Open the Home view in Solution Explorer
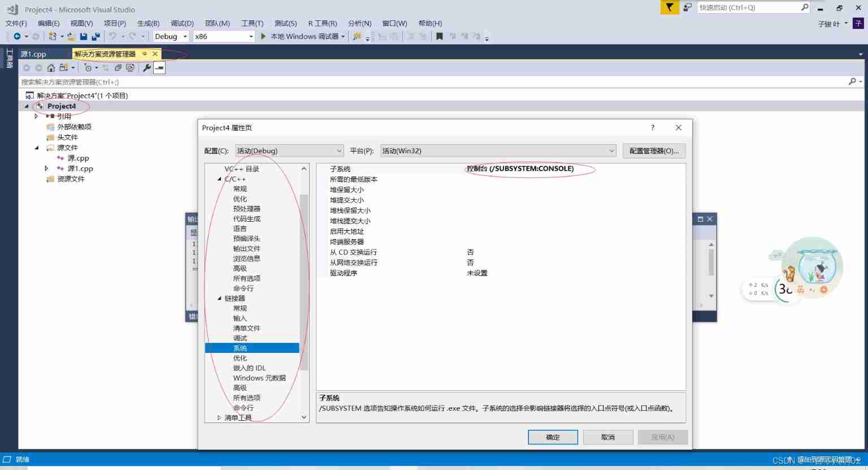This screenshot has height=470, width=868. pos(51,67)
